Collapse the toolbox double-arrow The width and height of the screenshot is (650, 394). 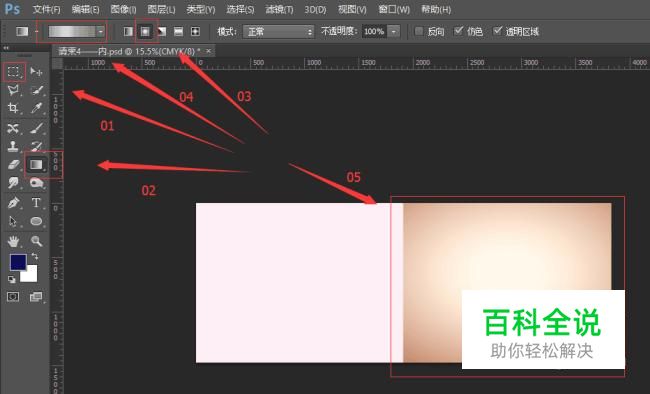click(6, 48)
